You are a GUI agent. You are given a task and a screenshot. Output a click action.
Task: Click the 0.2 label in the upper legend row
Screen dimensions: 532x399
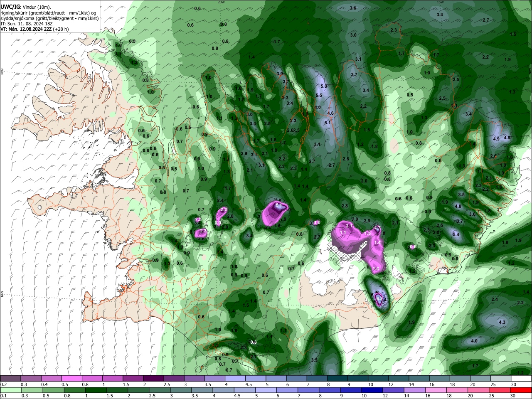pos(3,384)
